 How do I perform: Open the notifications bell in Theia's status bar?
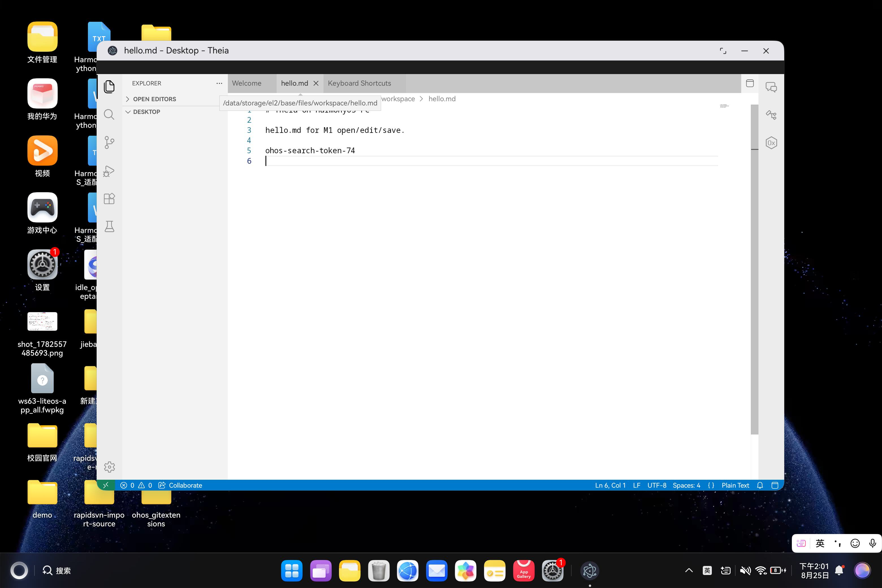[x=760, y=485]
